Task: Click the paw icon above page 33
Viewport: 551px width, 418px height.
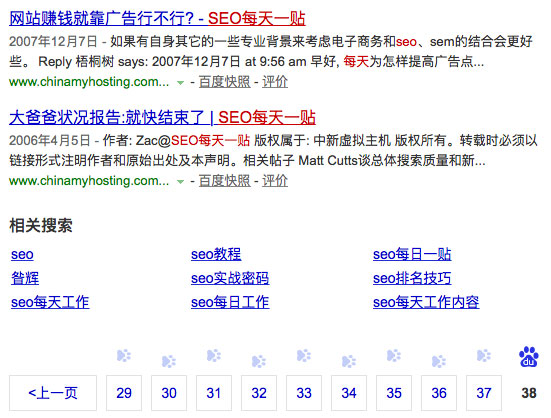Action: pos(304,355)
